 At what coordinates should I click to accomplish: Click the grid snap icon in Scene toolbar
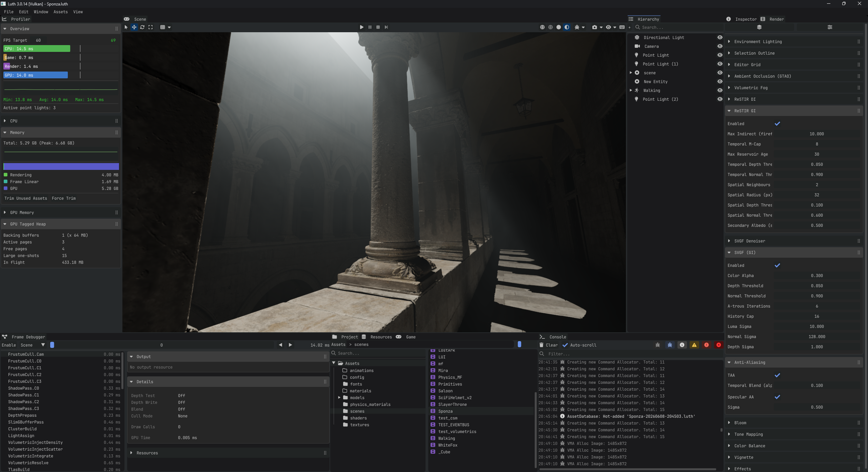(163, 27)
